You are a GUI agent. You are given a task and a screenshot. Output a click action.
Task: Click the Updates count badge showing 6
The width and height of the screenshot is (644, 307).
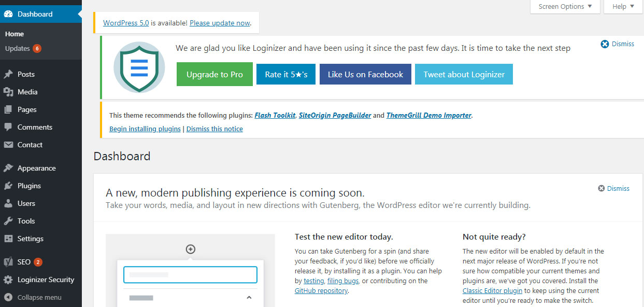(x=37, y=49)
